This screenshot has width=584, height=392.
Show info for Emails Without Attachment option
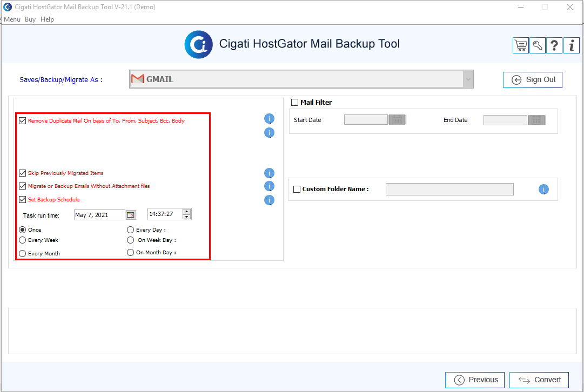[269, 186]
